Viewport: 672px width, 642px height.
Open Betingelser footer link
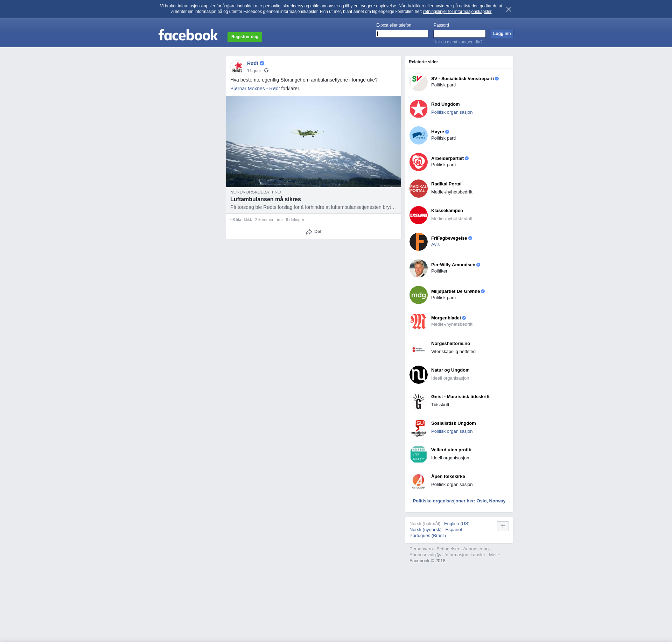(x=448, y=549)
